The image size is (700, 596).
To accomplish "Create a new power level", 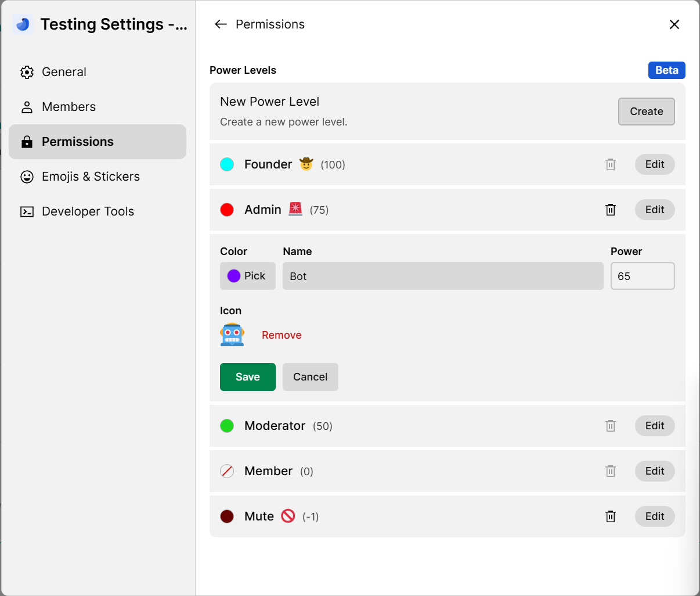I will [x=646, y=112].
